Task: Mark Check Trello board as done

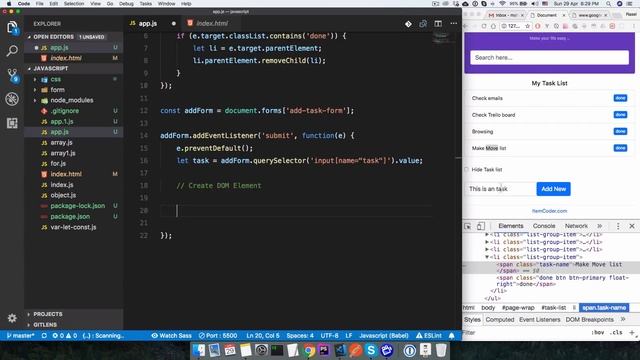Action: point(620,115)
